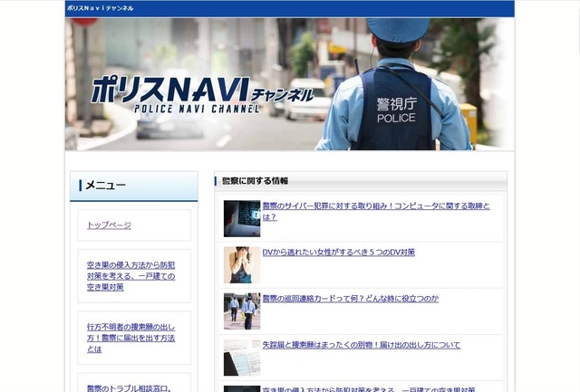The image size is (580, 392).
Task: Click the cyber crime article thumbnail
Action: pyautogui.click(x=242, y=218)
